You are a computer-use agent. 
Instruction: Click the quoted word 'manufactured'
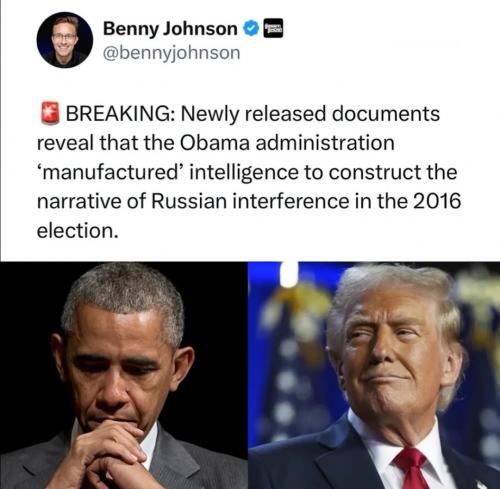110,172
